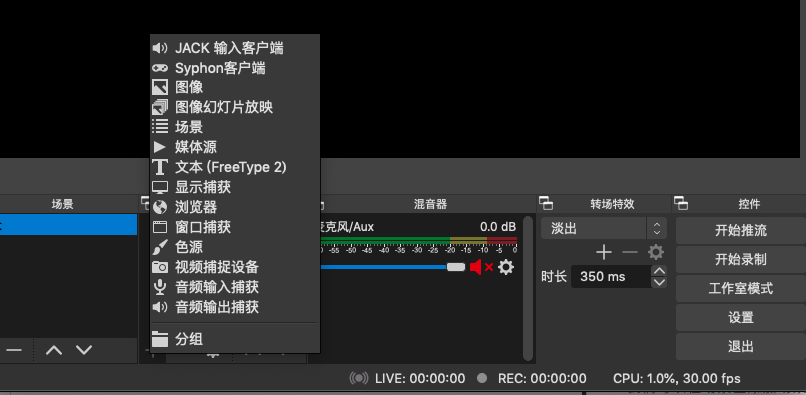
Task: Click the Syphon客户端 gamepad icon
Action: [160, 68]
